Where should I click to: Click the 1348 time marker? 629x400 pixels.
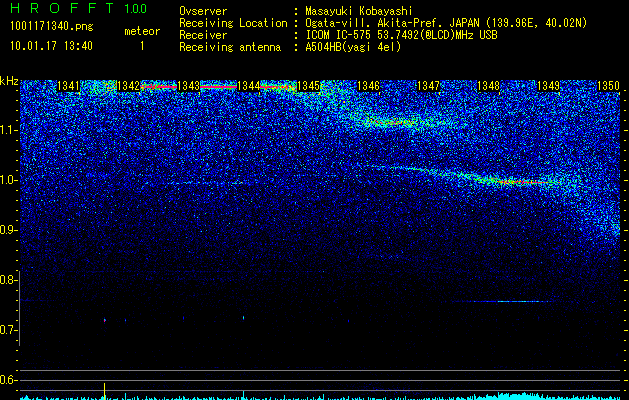pyautogui.click(x=488, y=86)
